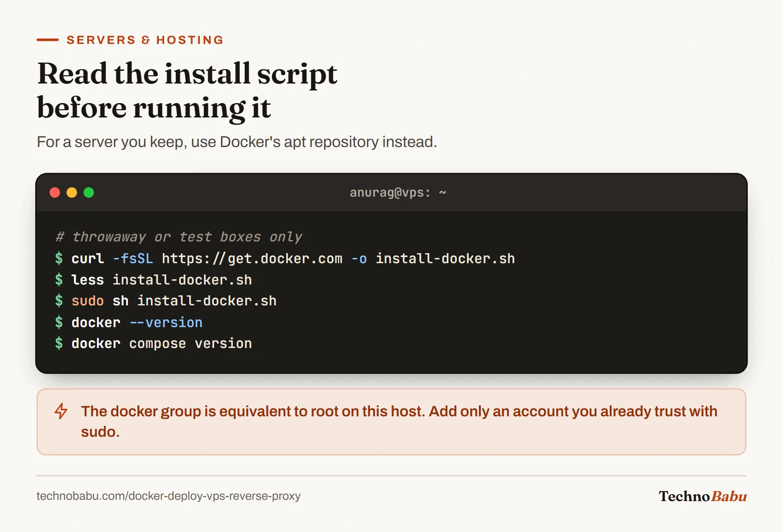Click the comment '# throwaway or test boxes only'
The image size is (783, 532).
[x=179, y=237]
